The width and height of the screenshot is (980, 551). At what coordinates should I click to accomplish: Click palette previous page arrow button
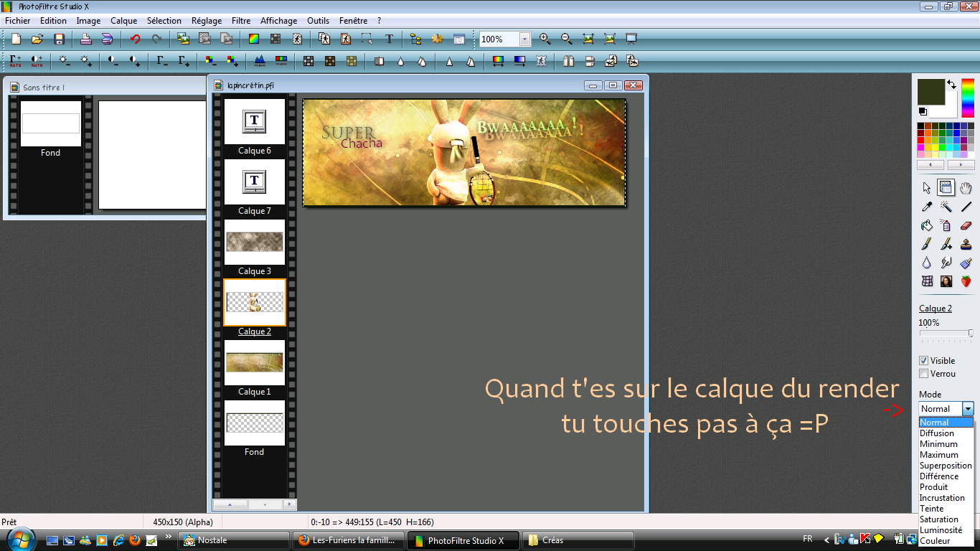pyautogui.click(x=930, y=165)
